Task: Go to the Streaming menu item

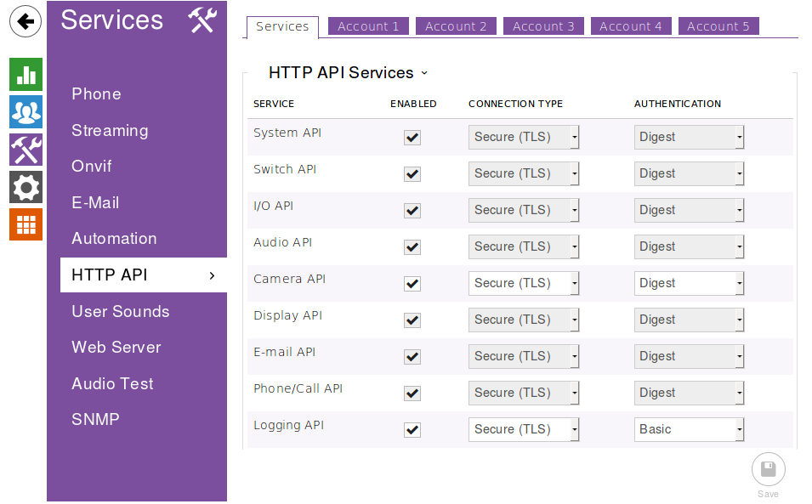Action: pyautogui.click(x=110, y=130)
